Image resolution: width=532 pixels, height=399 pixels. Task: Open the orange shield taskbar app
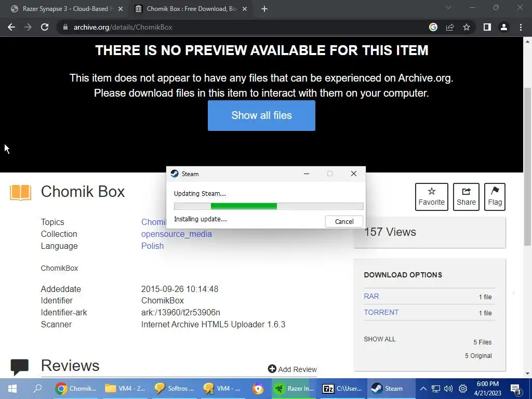[x=258, y=389]
